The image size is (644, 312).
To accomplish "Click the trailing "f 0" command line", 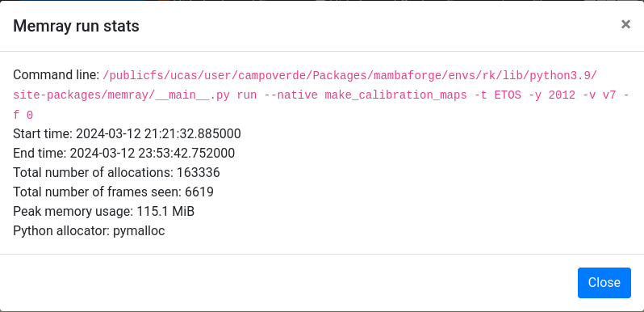I will point(23,116).
